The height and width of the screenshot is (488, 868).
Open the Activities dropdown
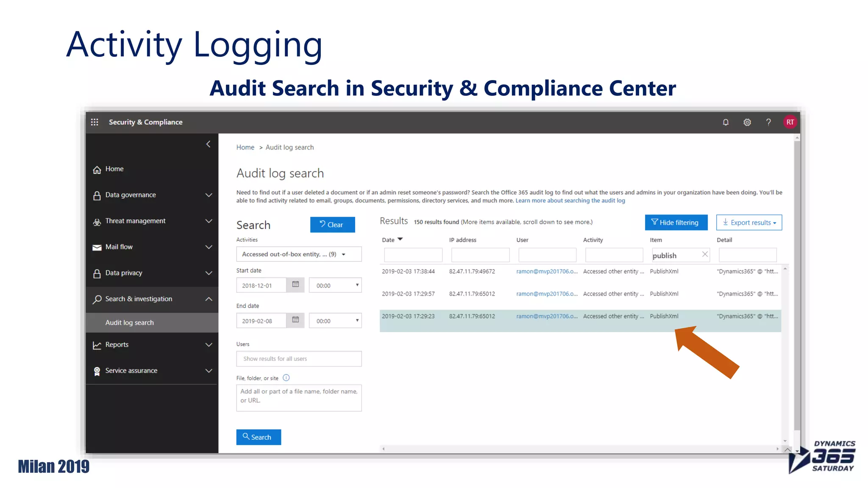[299, 254]
